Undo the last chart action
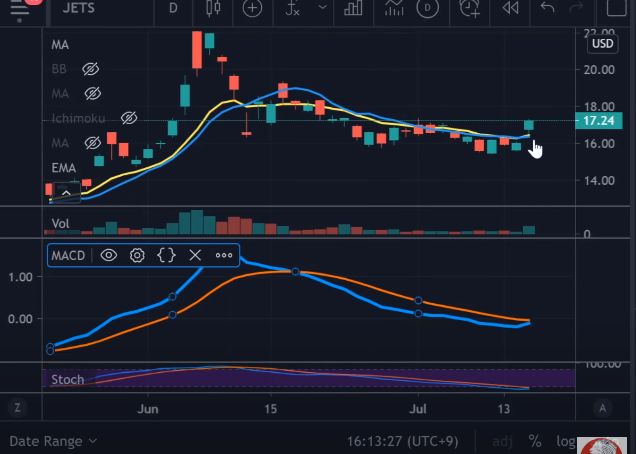The width and height of the screenshot is (636, 454). (x=547, y=7)
